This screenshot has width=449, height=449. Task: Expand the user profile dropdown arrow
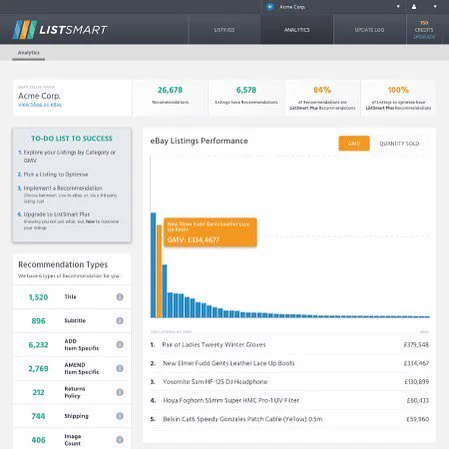point(435,7)
